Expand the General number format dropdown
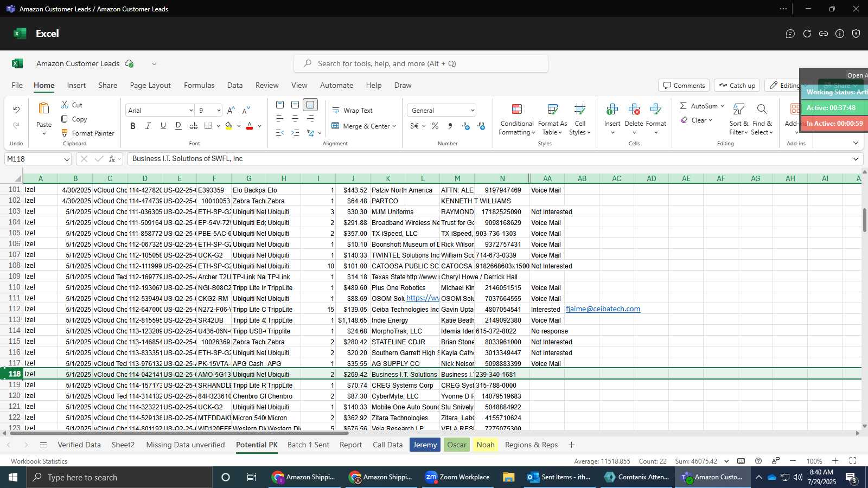The height and width of the screenshot is (488, 868). (x=473, y=110)
